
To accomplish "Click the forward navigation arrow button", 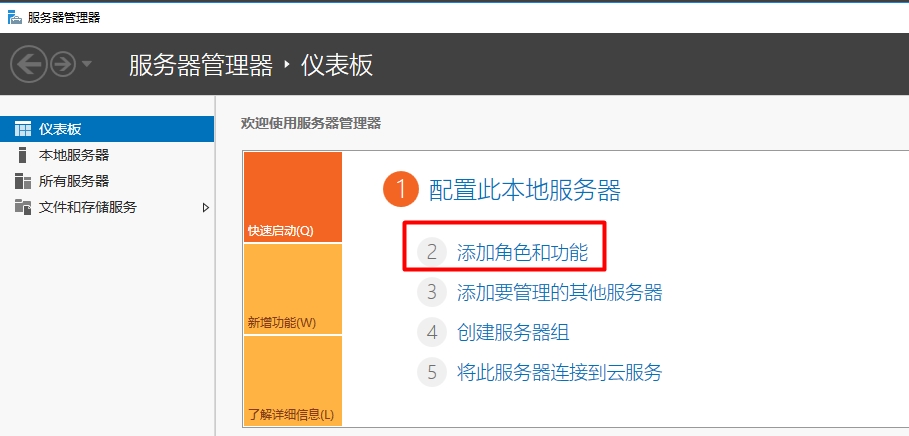I will [63, 64].
